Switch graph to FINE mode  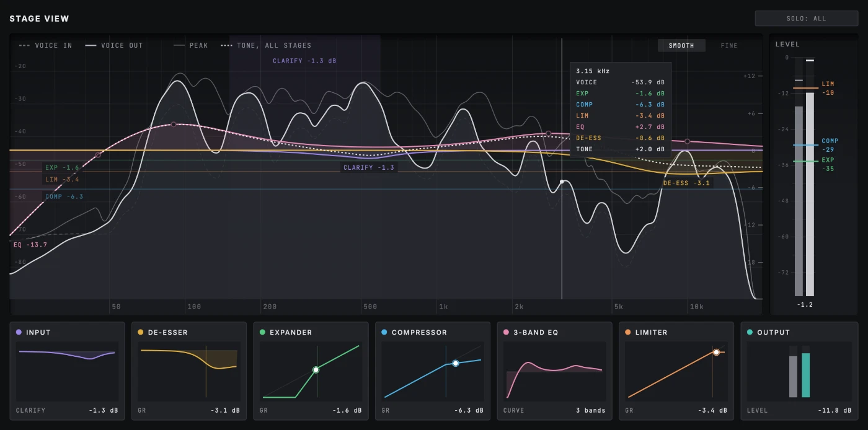pos(729,45)
